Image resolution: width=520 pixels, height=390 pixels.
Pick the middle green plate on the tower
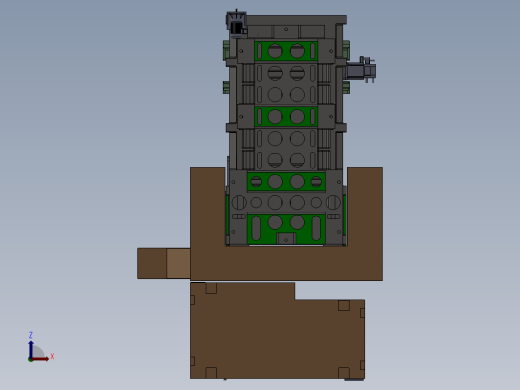286,116
